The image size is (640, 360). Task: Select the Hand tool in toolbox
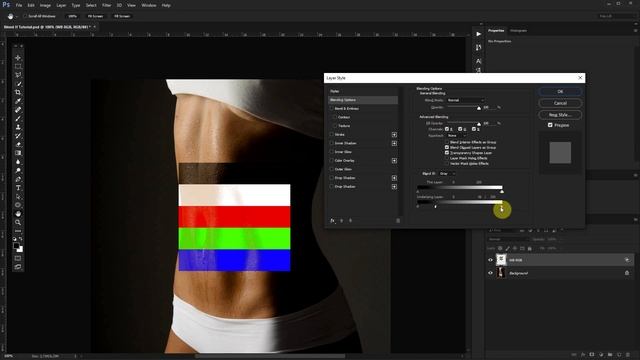(18, 214)
